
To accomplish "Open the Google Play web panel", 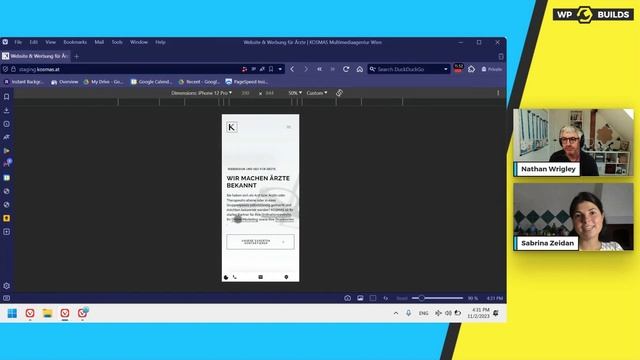I will (x=7, y=151).
